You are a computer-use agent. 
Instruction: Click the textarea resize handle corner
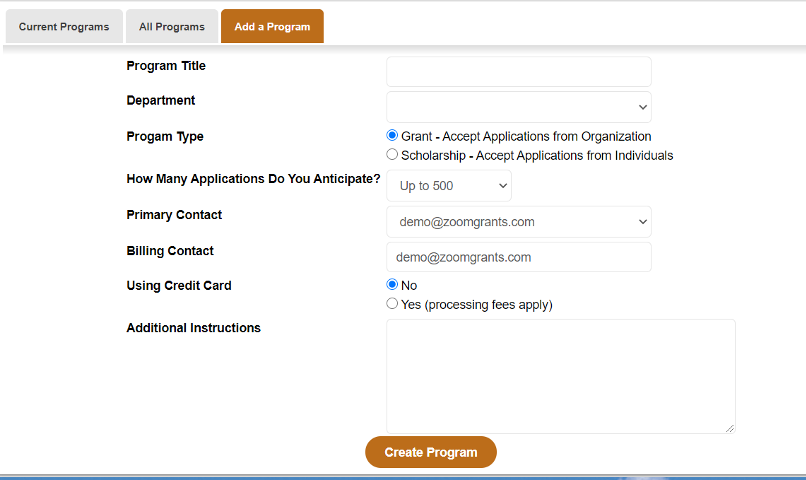pos(730,428)
